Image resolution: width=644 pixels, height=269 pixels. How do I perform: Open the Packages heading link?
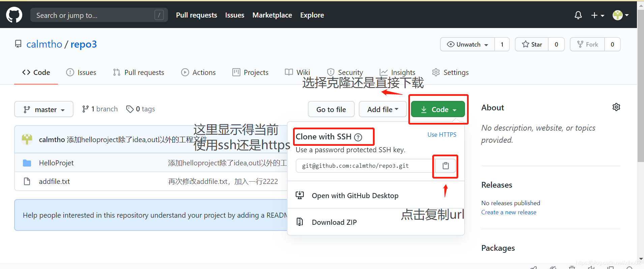498,248
